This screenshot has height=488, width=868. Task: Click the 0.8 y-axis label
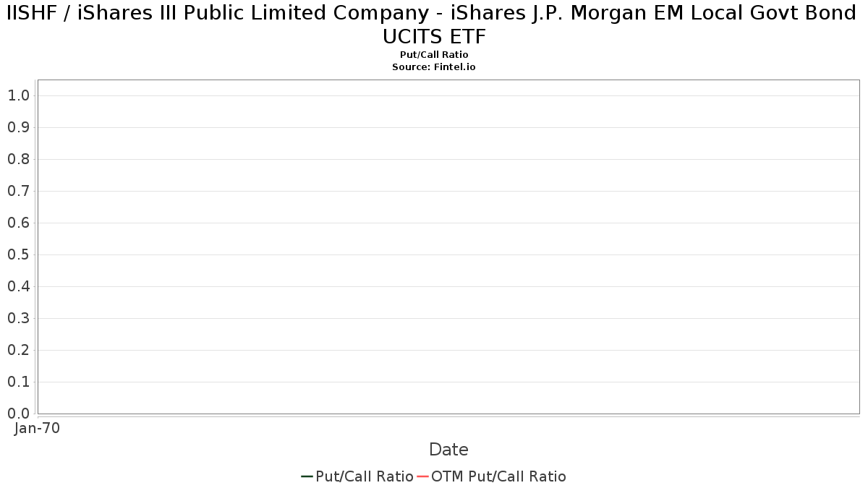tap(18, 159)
